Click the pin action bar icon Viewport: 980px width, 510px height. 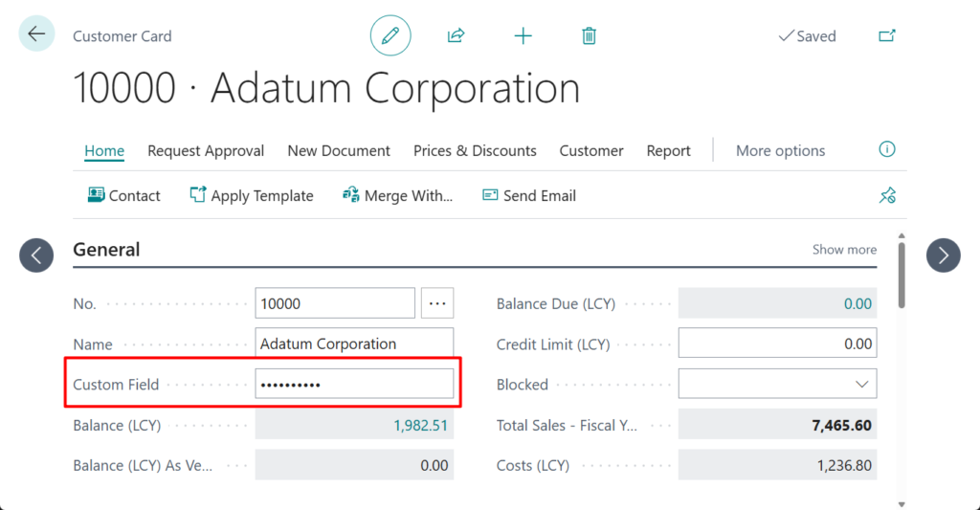(887, 195)
